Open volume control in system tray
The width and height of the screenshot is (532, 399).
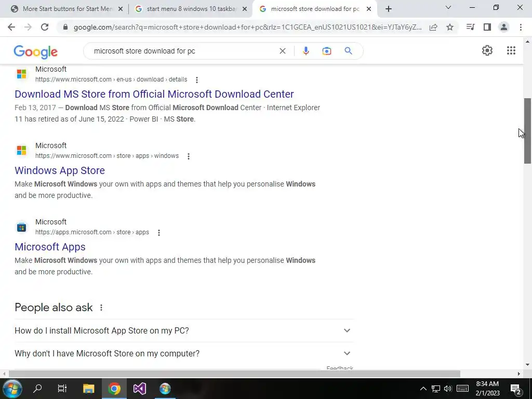[x=448, y=389]
